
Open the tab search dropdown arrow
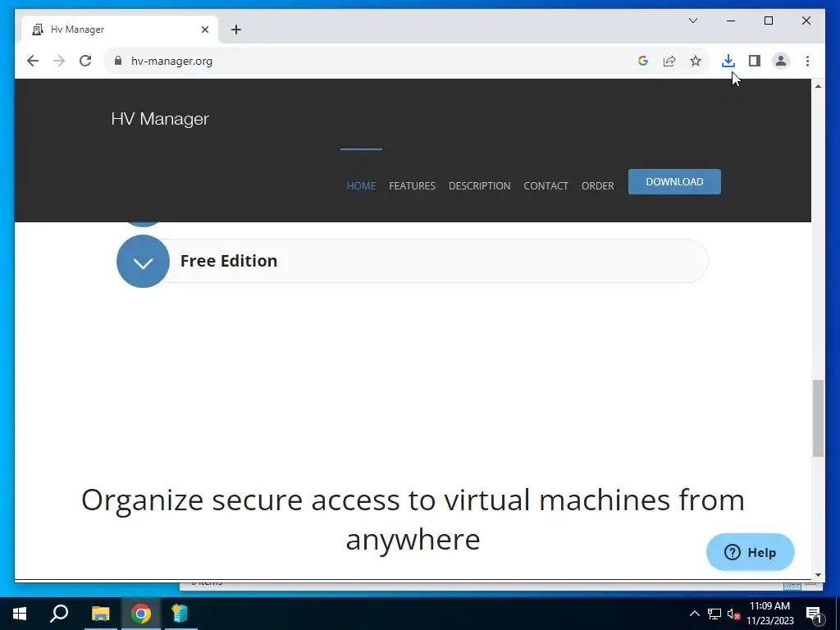point(692,21)
